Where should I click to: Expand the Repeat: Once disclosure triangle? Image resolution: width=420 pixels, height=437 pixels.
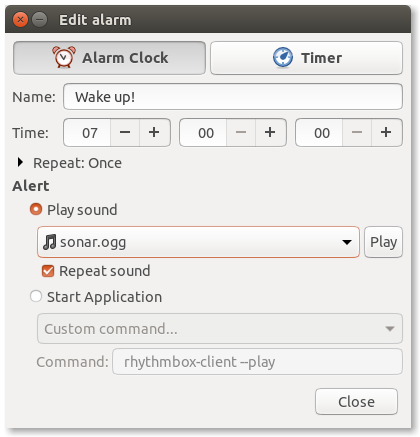(20, 163)
